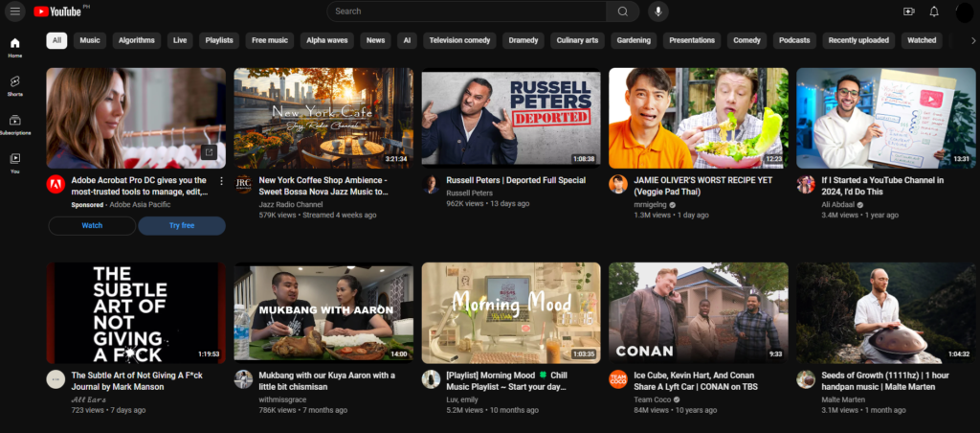This screenshot has width=980, height=433.
Task: Click Ali Abdaal channel name
Action: coord(838,205)
